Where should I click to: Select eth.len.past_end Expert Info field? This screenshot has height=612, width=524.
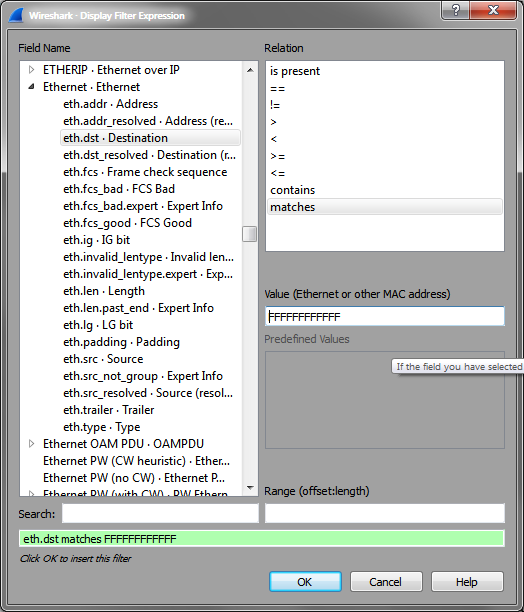click(138, 308)
